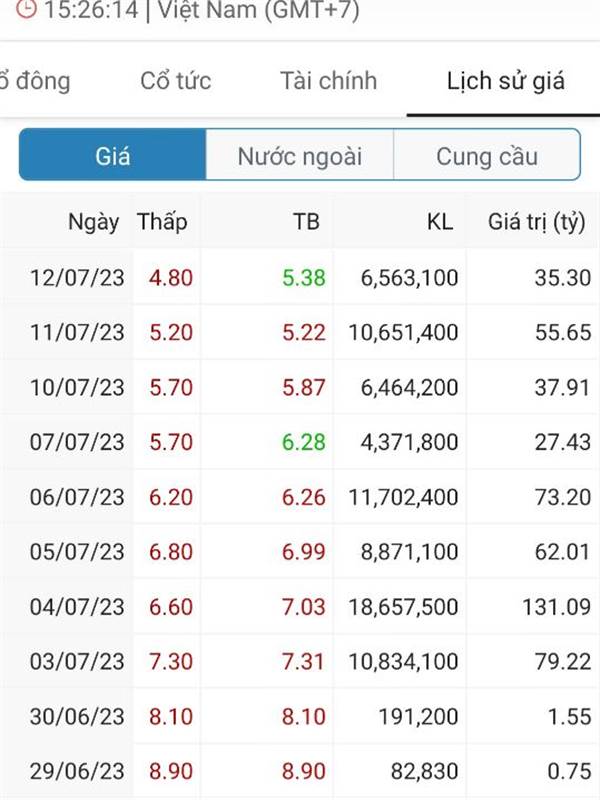Click the 131.09 value cell

click(x=556, y=607)
